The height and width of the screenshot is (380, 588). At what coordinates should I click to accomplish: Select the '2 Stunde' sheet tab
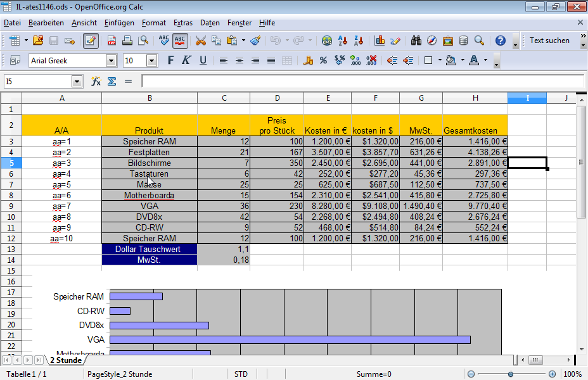click(66, 360)
